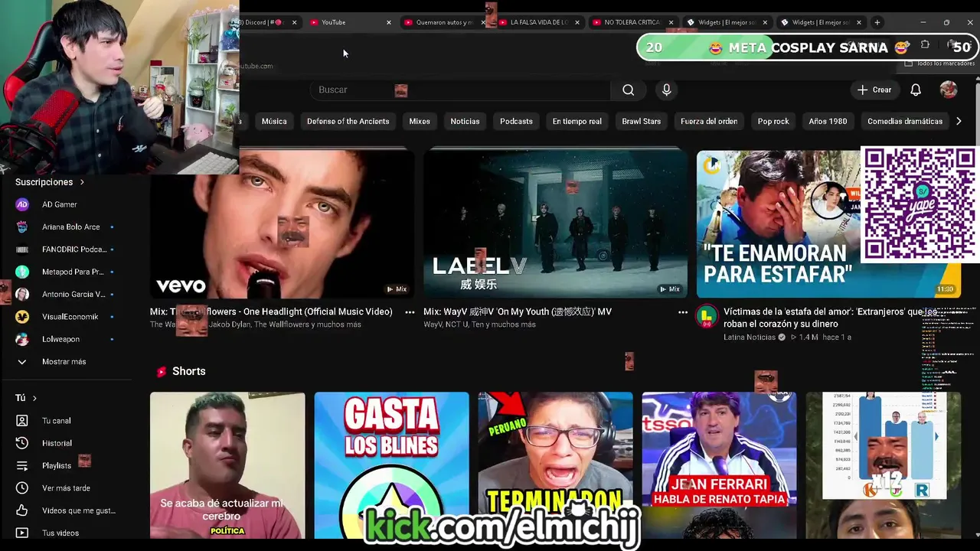Image resolution: width=980 pixels, height=551 pixels.
Task: Switch to 'Quemaron autos' browser tab
Action: point(443,22)
